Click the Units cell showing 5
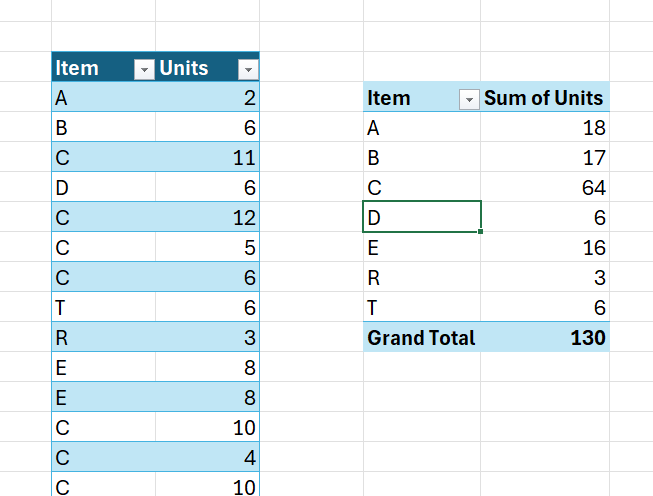 (x=207, y=247)
